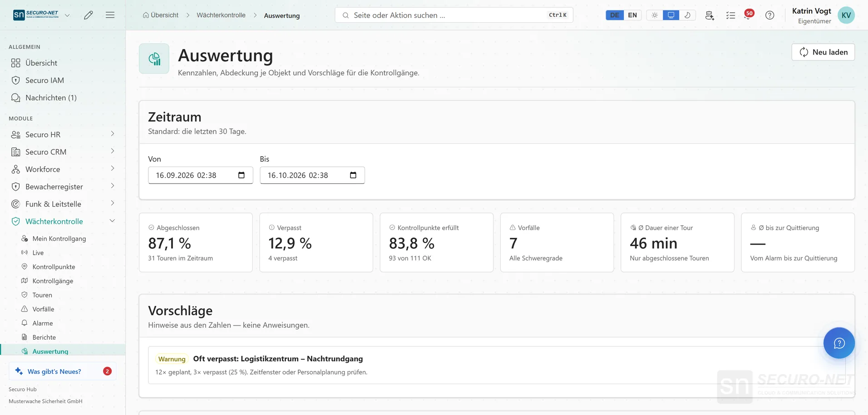868x415 pixels.
Task: Click the pencil edit icon in header
Action: point(89,15)
